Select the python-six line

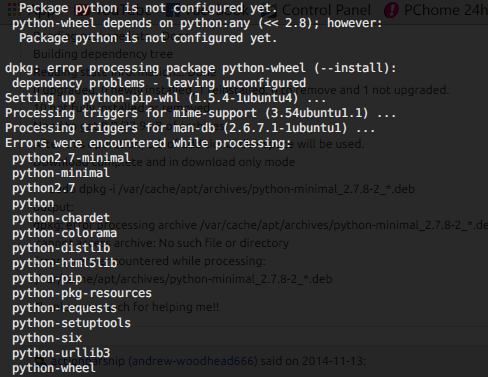point(47,338)
